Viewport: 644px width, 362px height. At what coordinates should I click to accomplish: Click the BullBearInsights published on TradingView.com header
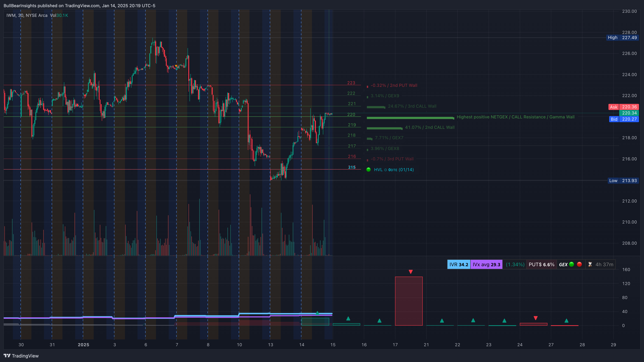pos(80,6)
